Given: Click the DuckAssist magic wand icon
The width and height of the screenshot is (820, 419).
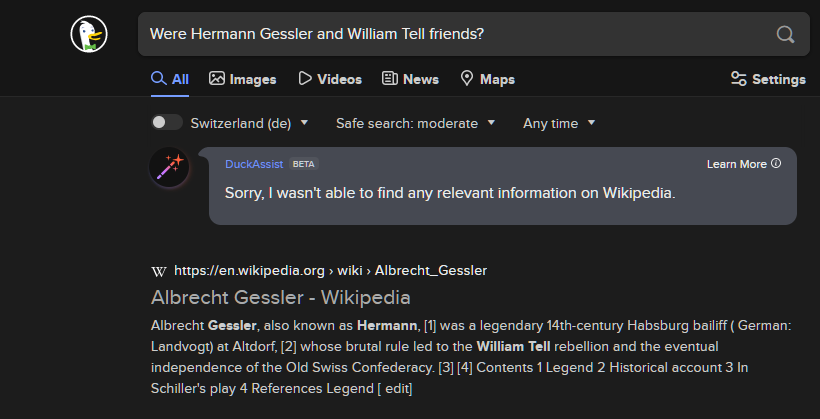Looking at the screenshot, I should (169, 167).
